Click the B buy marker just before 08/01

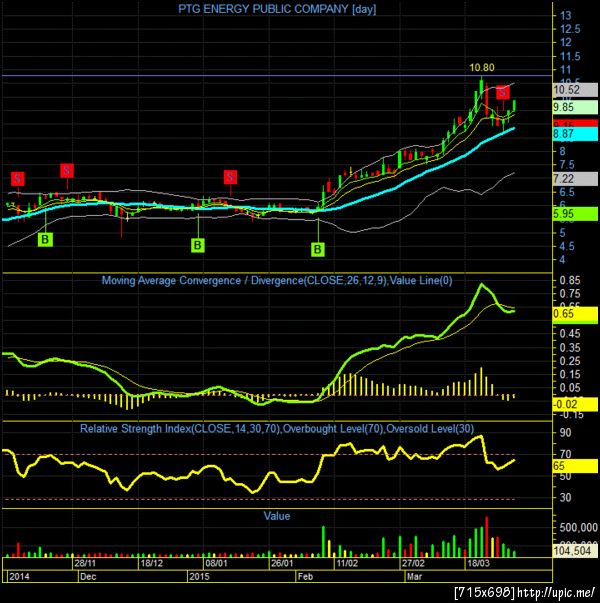pos(198,245)
